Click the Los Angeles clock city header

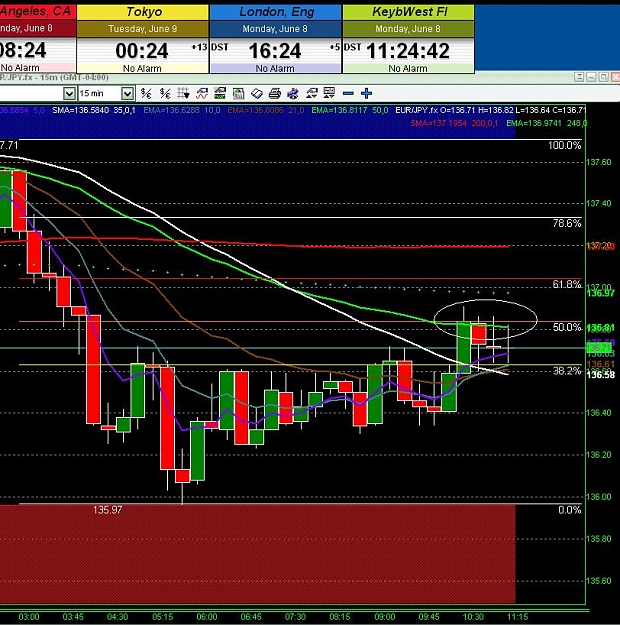click(x=37, y=12)
